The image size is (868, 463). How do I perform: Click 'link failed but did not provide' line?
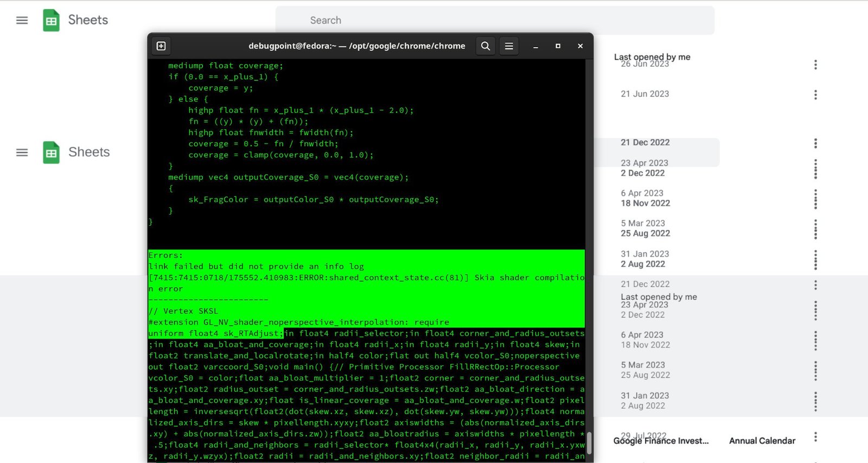[256, 267]
